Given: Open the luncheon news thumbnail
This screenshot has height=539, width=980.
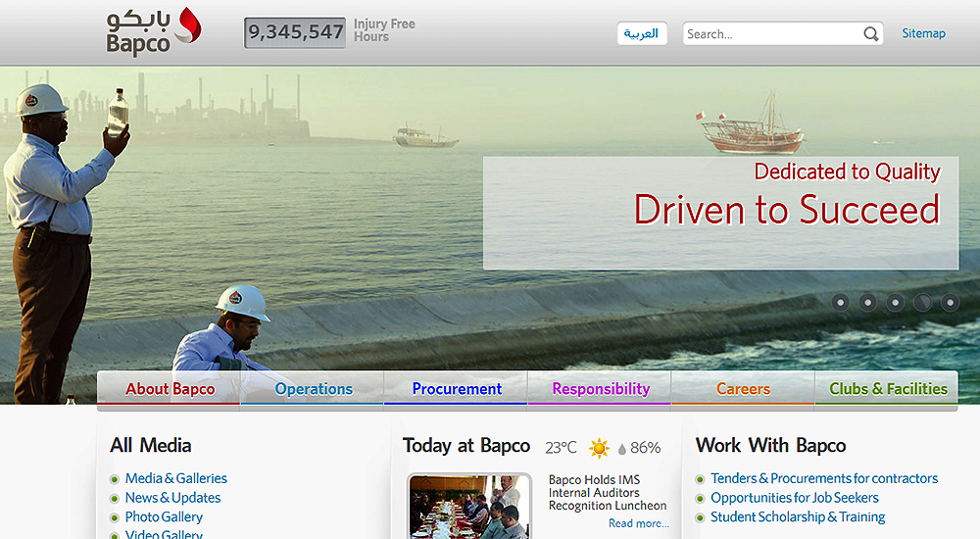Looking at the screenshot, I should tap(469, 507).
